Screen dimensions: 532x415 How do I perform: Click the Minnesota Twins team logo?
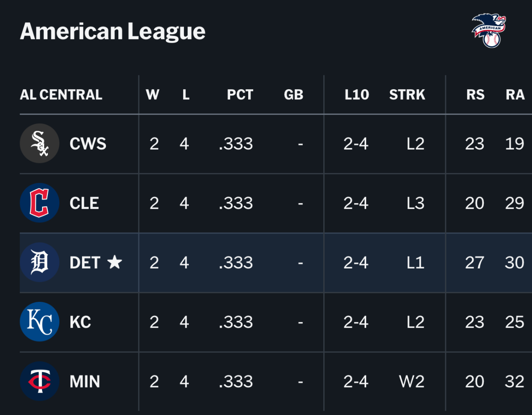click(x=39, y=381)
